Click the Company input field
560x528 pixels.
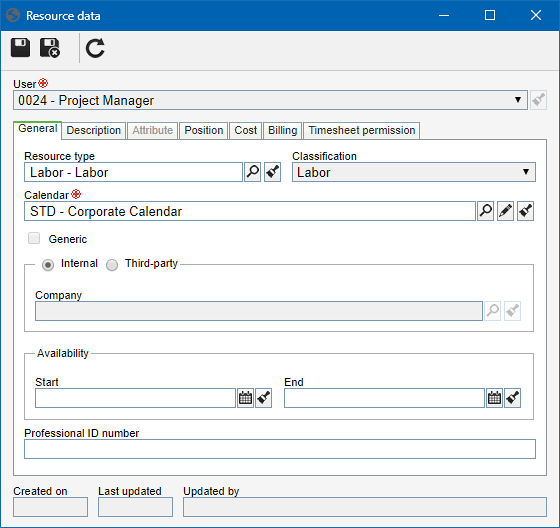coord(259,311)
